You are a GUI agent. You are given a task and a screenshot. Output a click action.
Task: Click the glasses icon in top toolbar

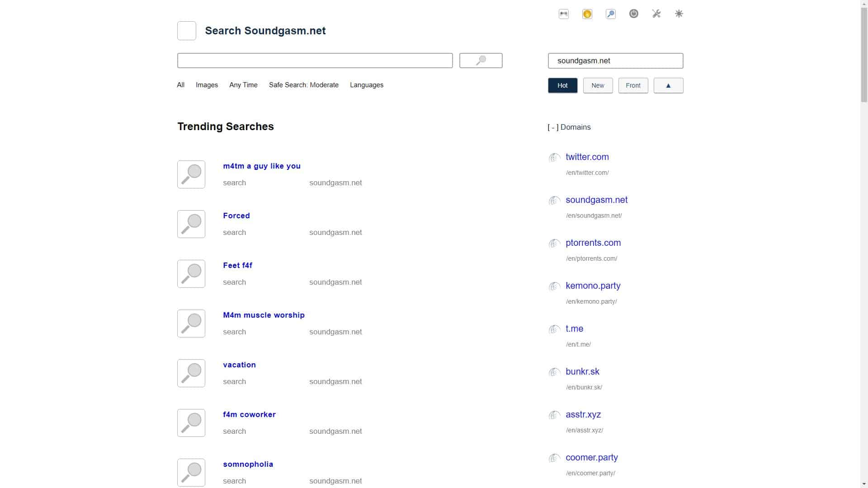(563, 14)
